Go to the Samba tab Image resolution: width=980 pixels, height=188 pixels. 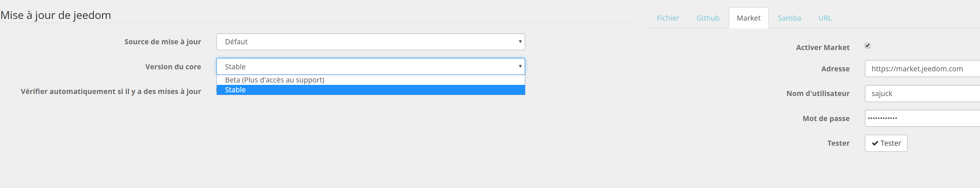click(x=789, y=18)
